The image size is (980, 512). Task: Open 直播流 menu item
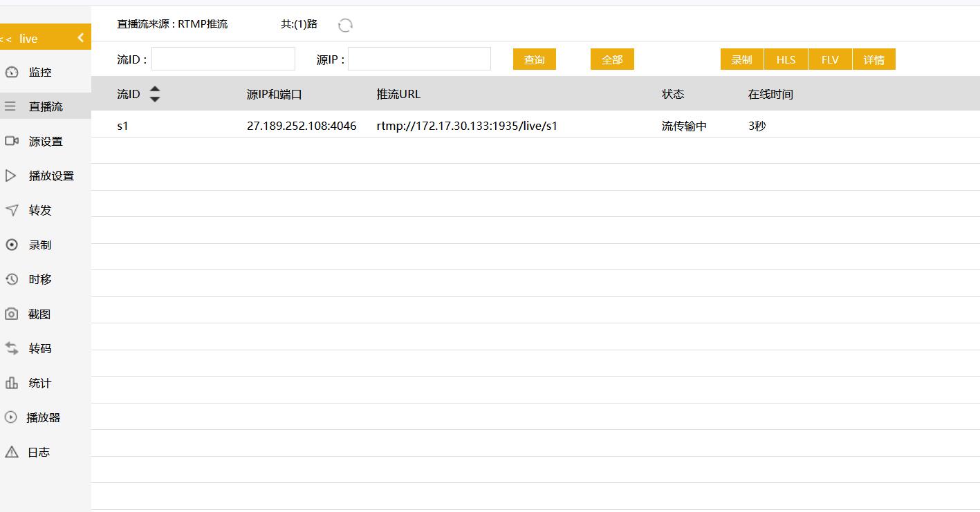click(x=46, y=106)
